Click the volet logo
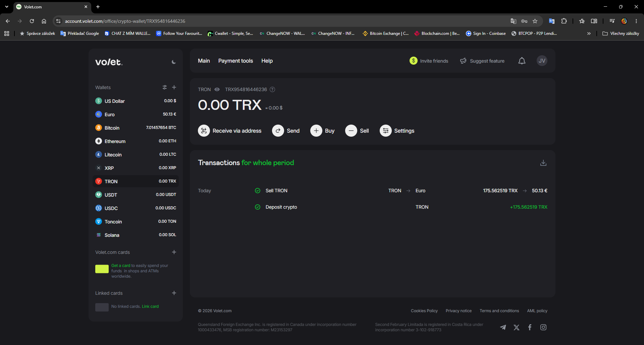The image size is (644, 345). click(109, 62)
